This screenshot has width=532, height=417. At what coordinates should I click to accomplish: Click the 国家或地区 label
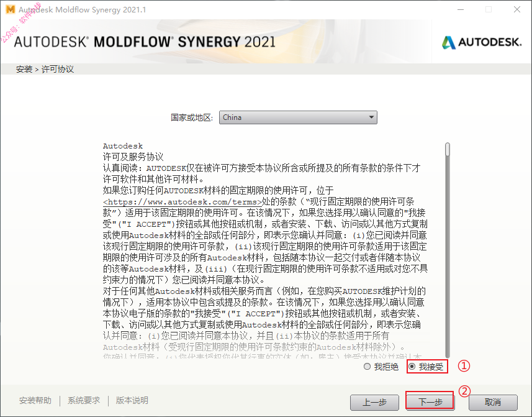[x=192, y=117]
